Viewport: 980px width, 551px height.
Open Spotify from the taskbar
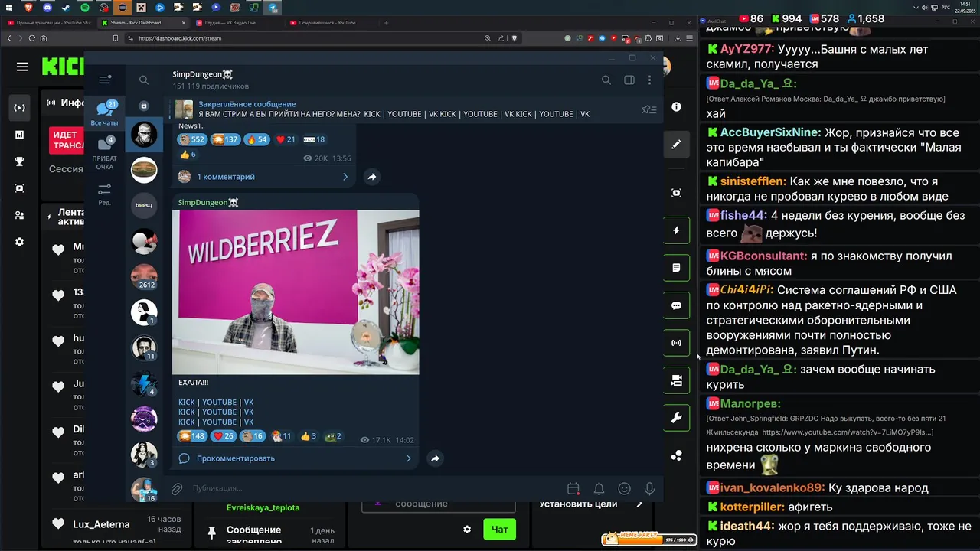pos(84,8)
